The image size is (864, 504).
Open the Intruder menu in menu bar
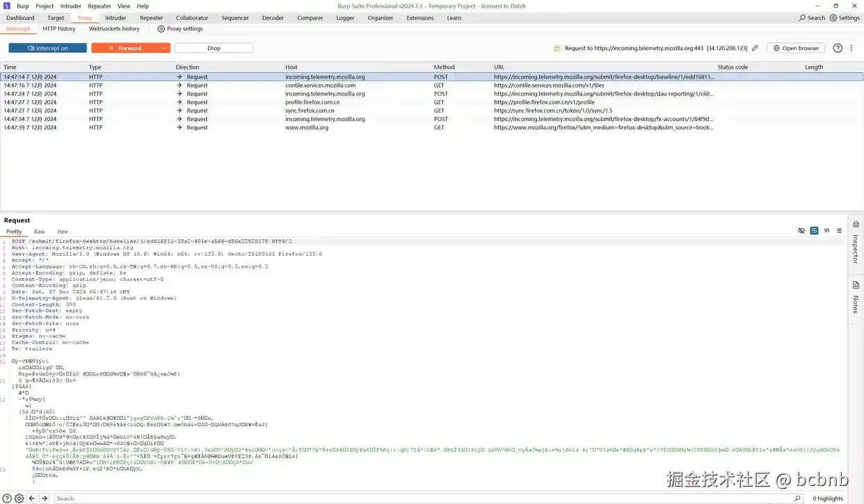(71, 6)
